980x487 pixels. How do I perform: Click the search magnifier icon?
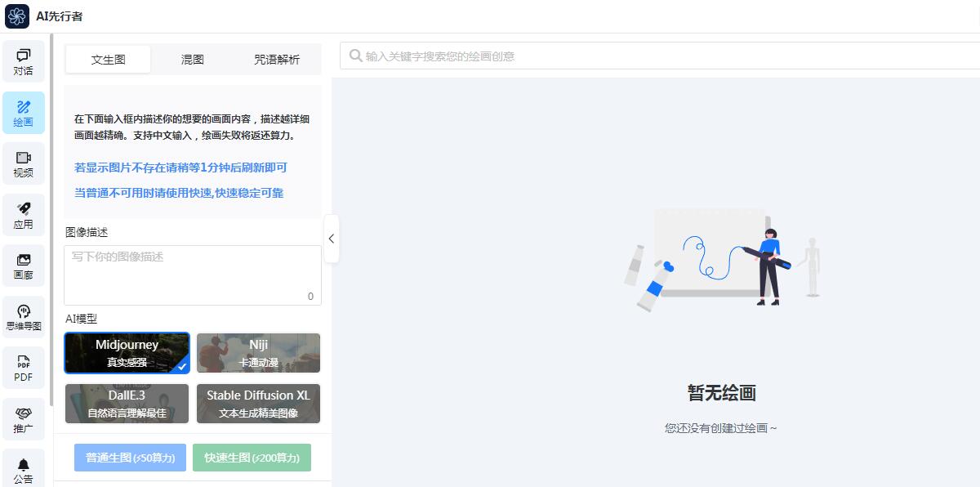(356, 56)
